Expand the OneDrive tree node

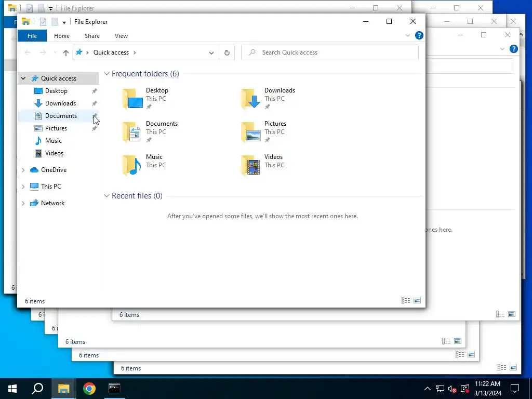pos(23,170)
